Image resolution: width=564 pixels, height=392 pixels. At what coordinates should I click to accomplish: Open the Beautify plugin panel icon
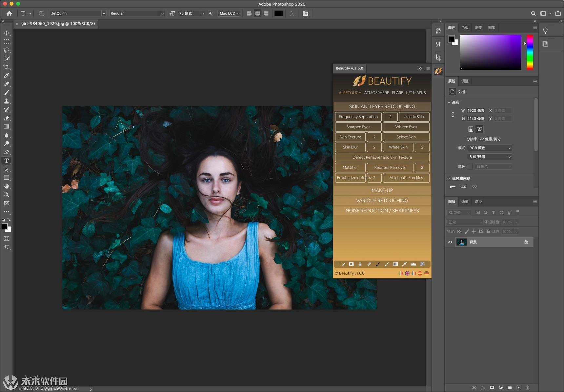point(438,71)
